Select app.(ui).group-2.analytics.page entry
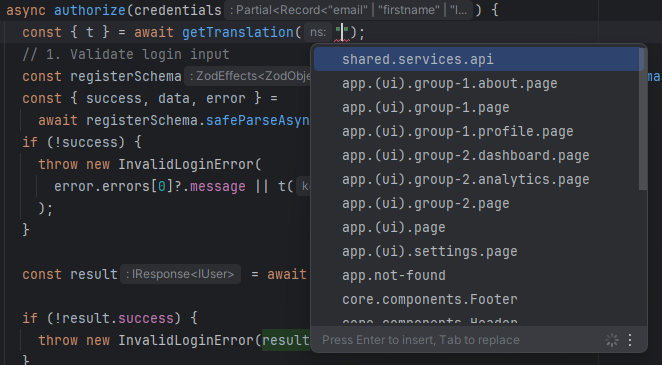 479,179
